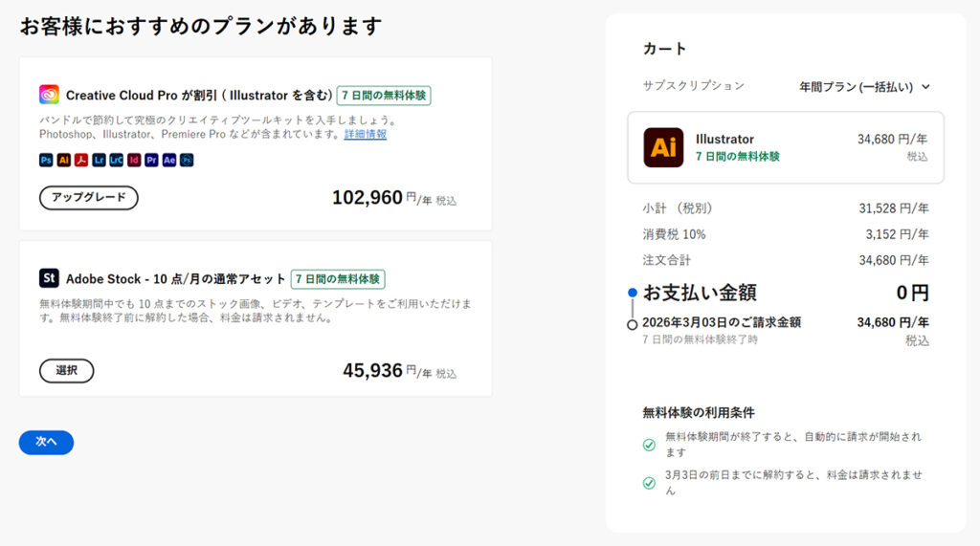Viewport: 980px width, 546px height.
Task: Click the 7日間の無料体験終了時 note
Action: click(700, 339)
